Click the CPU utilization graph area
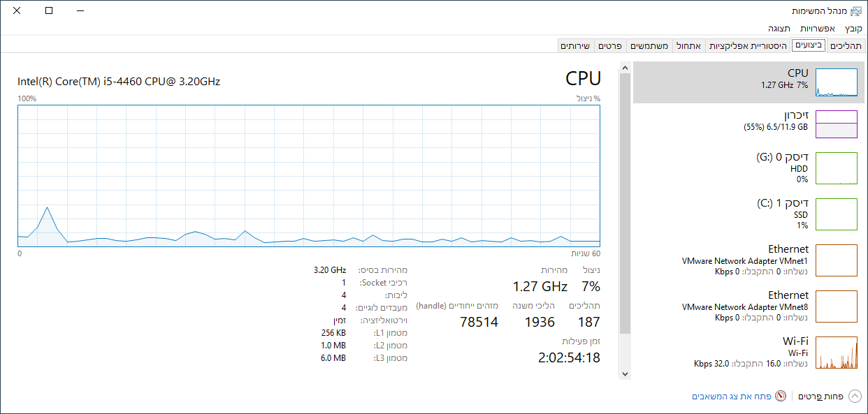868x414 pixels. pyautogui.click(x=309, y=175)
